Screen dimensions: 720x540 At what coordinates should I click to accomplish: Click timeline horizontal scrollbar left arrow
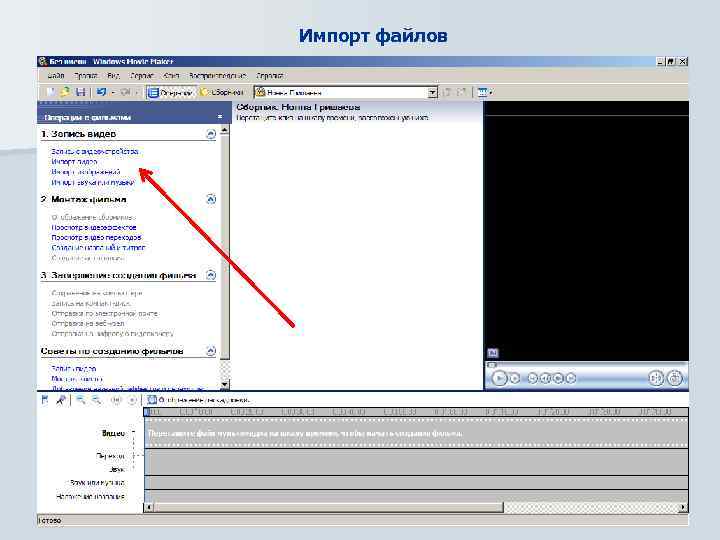pos(149,507)
